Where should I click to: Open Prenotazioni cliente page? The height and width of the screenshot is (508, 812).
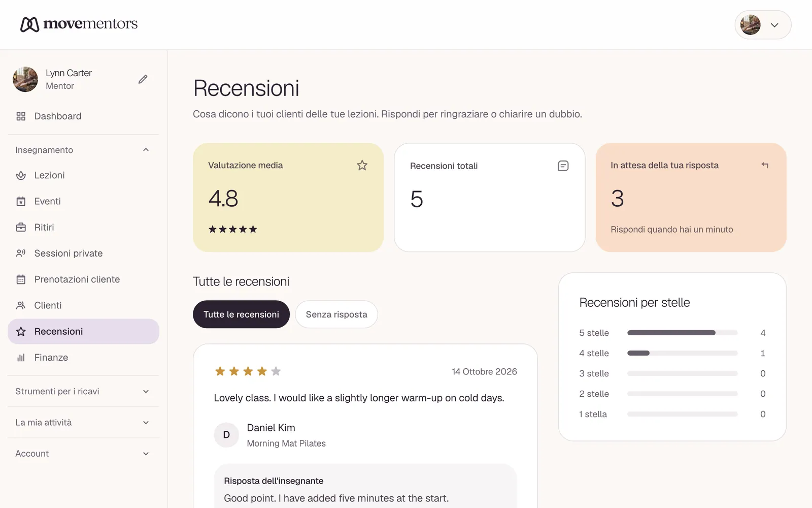click(x=84, y=279)
